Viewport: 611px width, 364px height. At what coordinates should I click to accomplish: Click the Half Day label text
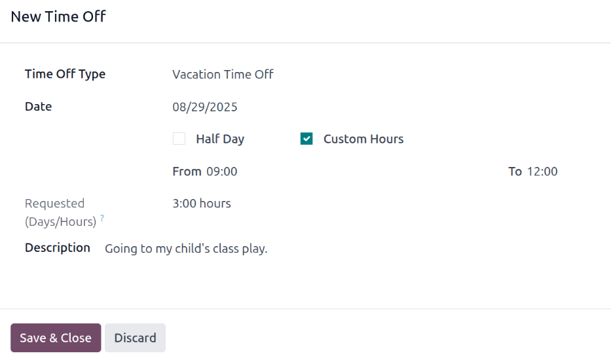point(220,139)
